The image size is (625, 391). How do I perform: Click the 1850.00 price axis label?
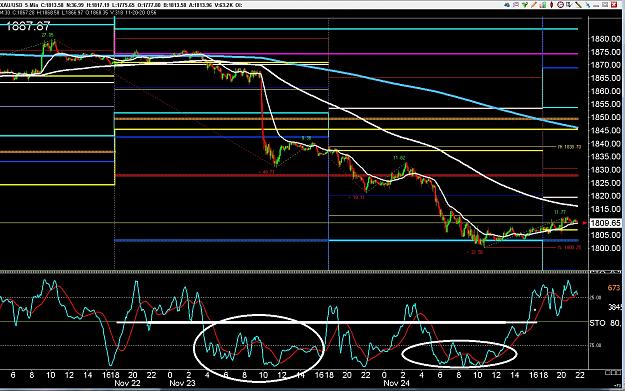[605, 118]
